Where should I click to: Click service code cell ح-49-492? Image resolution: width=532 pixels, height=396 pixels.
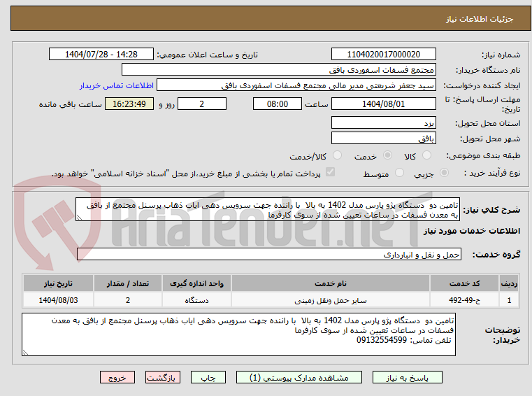[464, 300]
